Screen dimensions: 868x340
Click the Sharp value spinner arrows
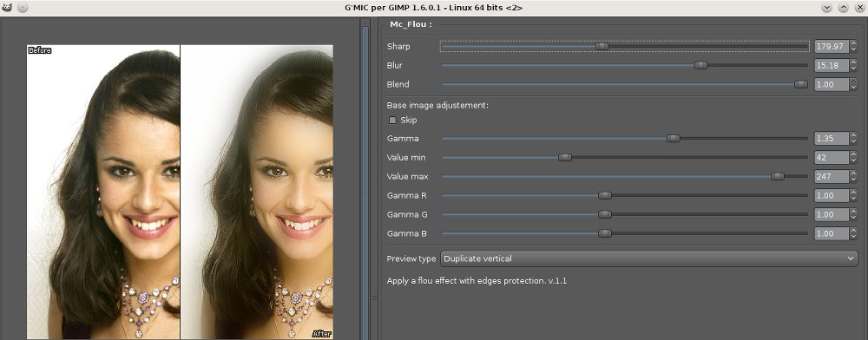tap(853, 47)
